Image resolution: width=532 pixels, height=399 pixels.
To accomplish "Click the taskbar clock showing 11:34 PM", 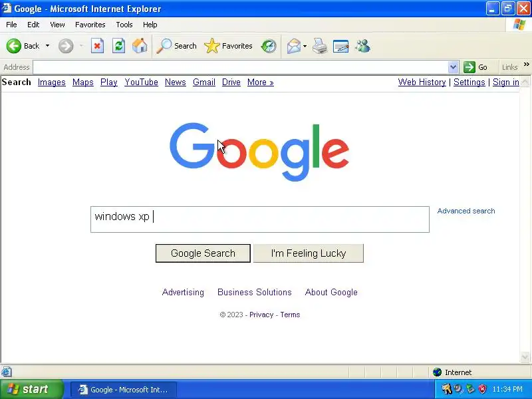I will 507,389.
